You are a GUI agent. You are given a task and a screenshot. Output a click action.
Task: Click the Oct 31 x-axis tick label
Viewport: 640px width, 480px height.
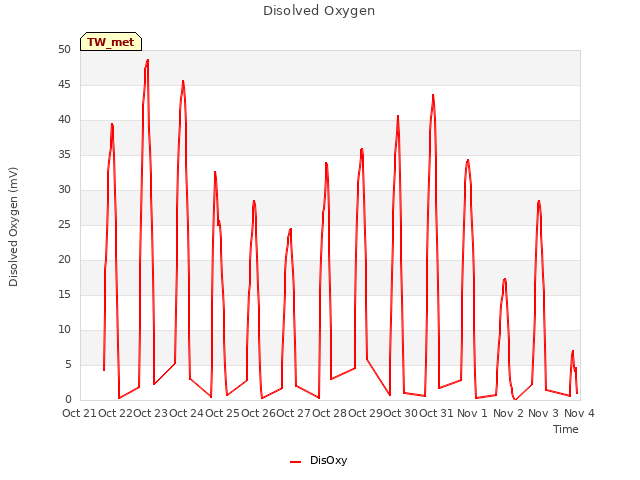click(436, 413)
